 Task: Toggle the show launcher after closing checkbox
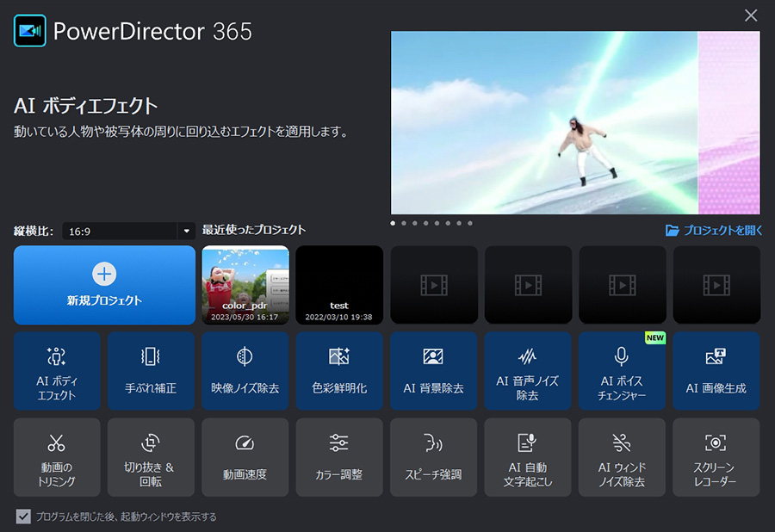point(23,517)
